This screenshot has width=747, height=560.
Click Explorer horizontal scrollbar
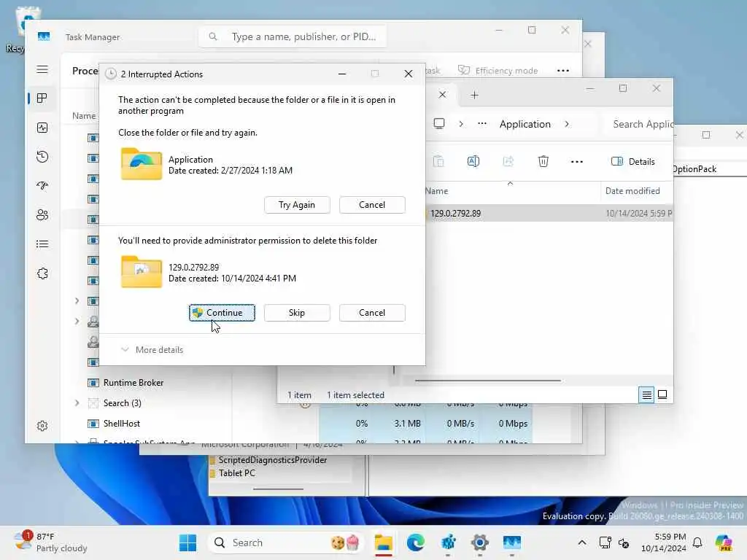pos(487,381)
